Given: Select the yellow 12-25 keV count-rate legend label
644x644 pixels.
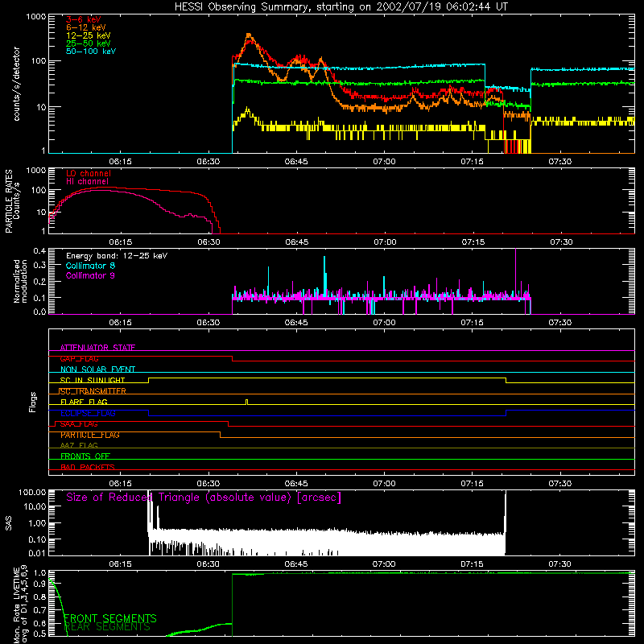Looking at the screenshot, I should 89,35.
